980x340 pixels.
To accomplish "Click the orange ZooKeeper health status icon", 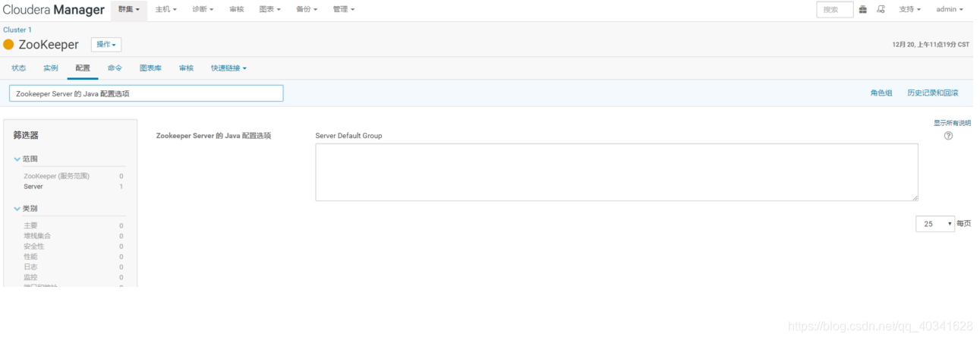I will [8, 45].
